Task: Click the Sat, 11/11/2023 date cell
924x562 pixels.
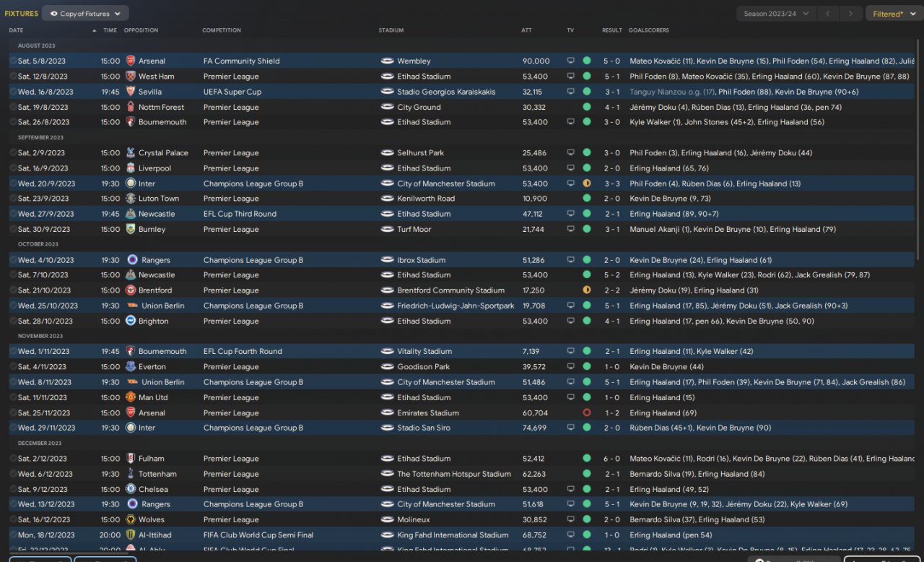Action: (43, 397)
